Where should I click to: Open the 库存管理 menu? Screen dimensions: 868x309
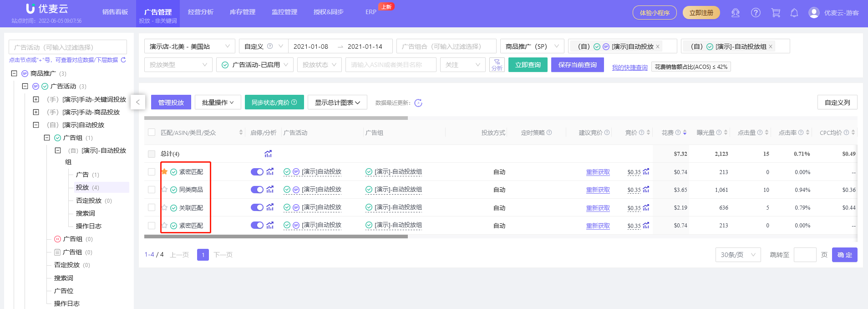coord(243,12)
